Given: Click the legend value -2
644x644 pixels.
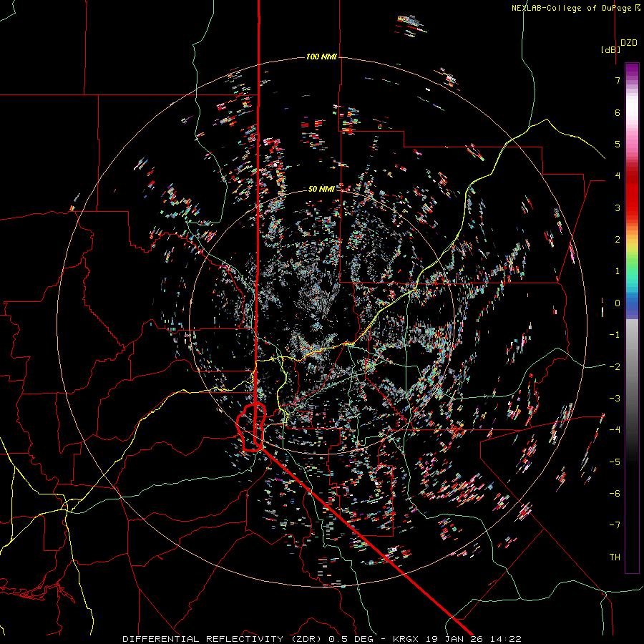Looking at the screenshot, I should tap(615, 366).
